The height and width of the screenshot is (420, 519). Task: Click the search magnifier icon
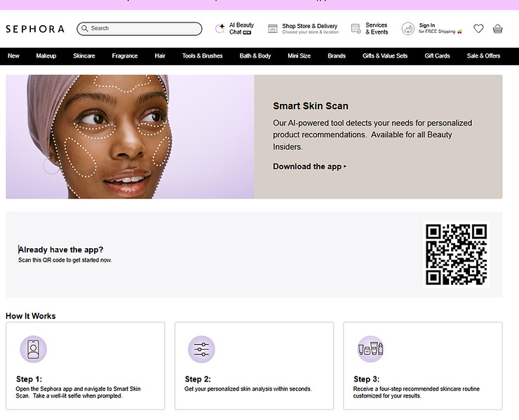(x=85, y=29)
